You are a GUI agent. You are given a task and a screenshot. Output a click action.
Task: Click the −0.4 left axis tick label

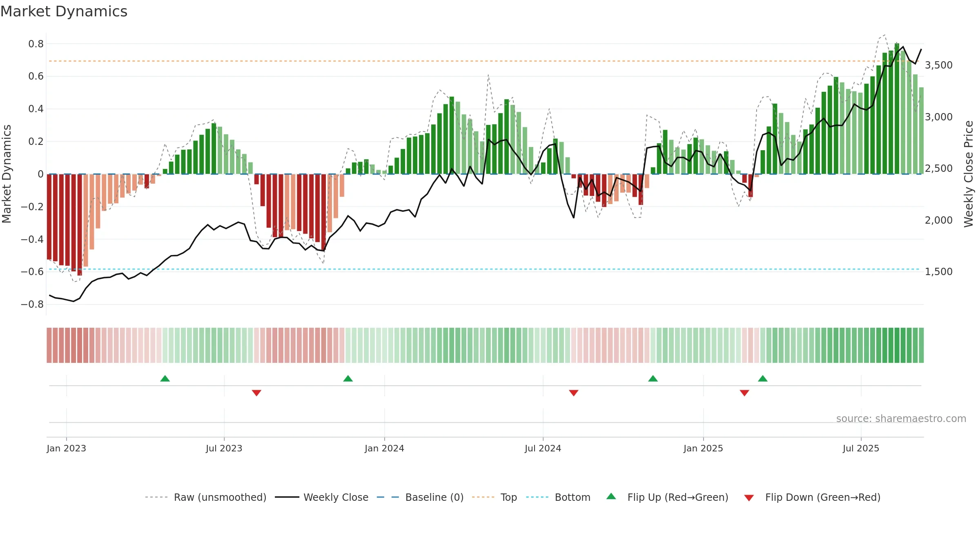[x=32, y=239]
